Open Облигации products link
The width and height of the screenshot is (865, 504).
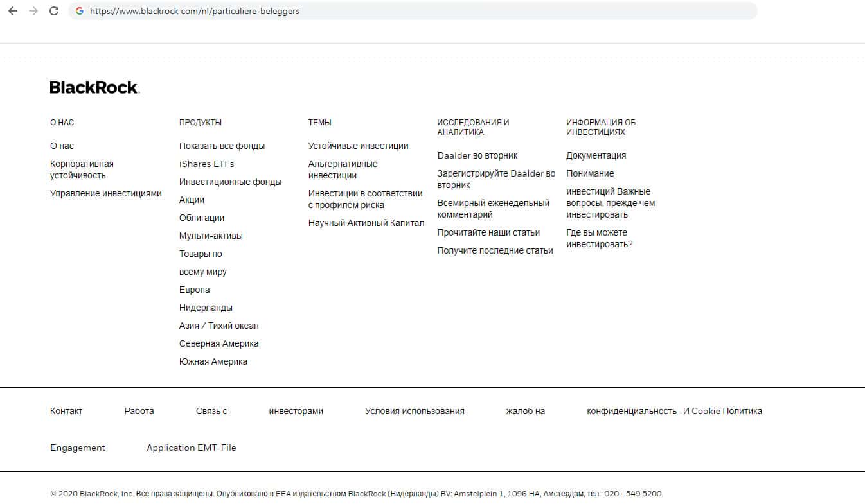[x=202, y=218]
